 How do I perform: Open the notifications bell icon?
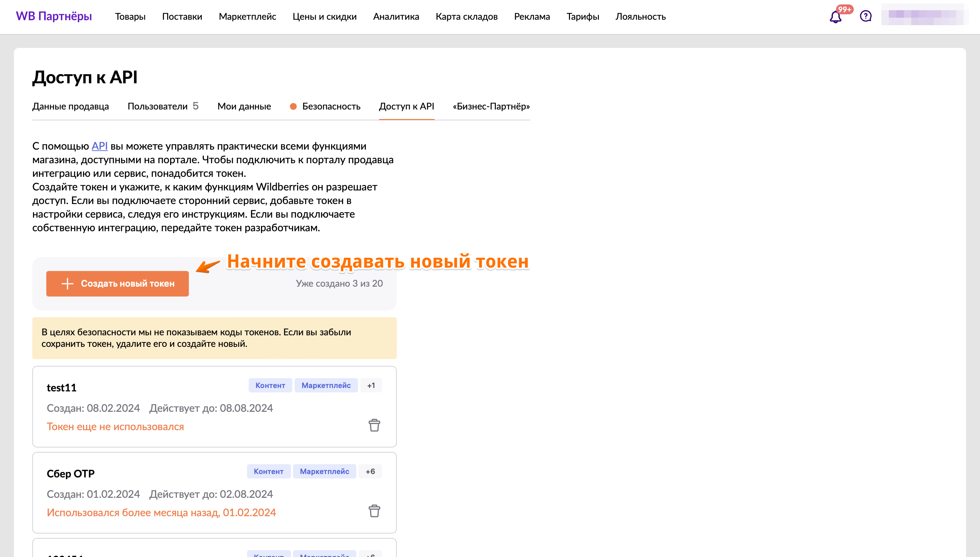tap(835, 17)
